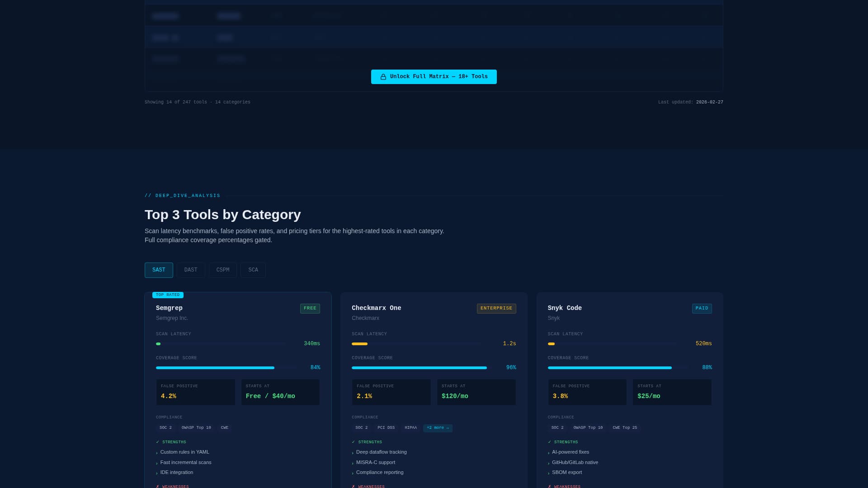Screen dimensions: 868x488
Task: Click 'Deep dataflow tracking' strength
Action: pyautogui.click(x=382, y=452)
